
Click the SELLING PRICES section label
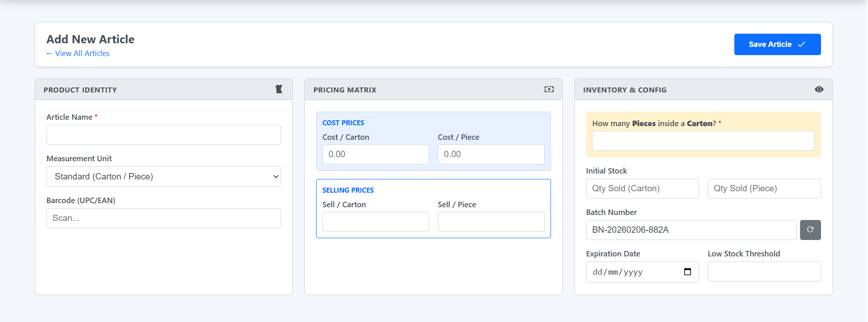348,190
